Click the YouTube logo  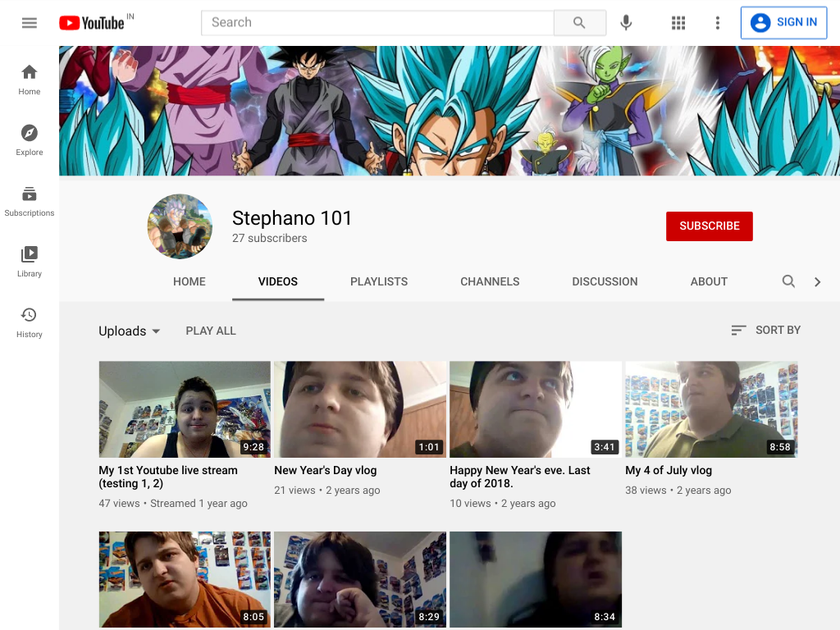[x=92, y=22]
